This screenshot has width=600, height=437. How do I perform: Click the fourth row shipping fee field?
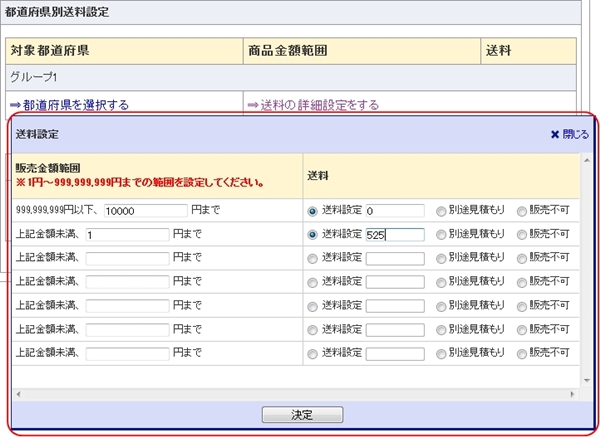[395, 282]
